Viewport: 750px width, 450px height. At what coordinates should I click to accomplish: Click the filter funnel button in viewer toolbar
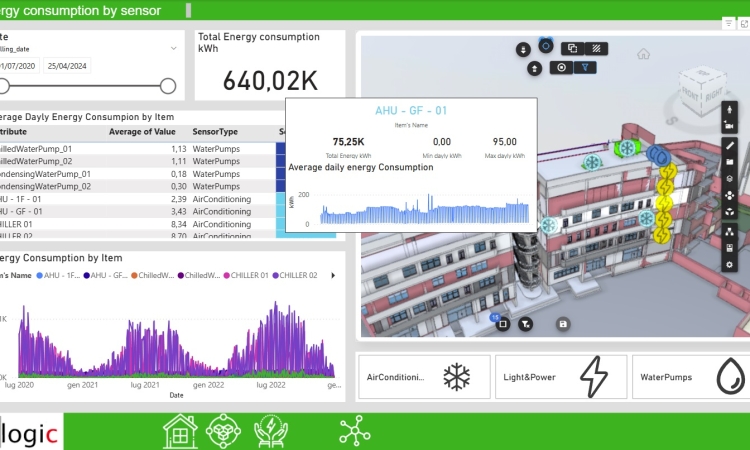click(586, 68)
